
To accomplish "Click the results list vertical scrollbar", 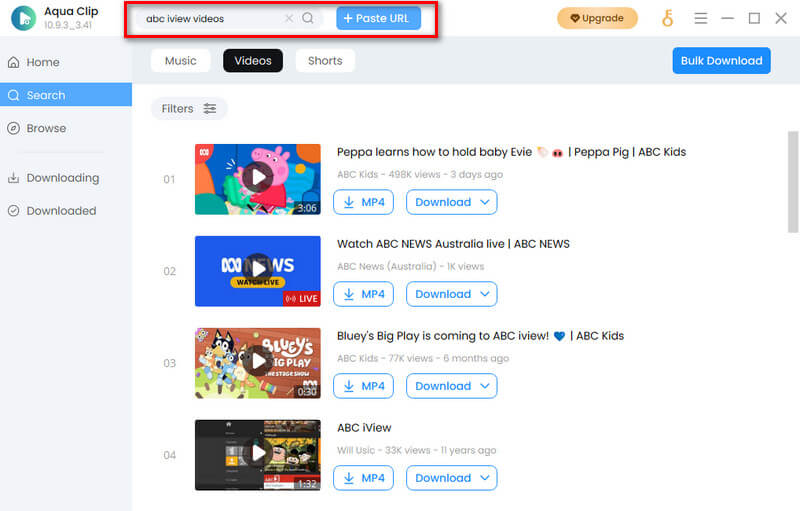I will [x=792, y=182].
